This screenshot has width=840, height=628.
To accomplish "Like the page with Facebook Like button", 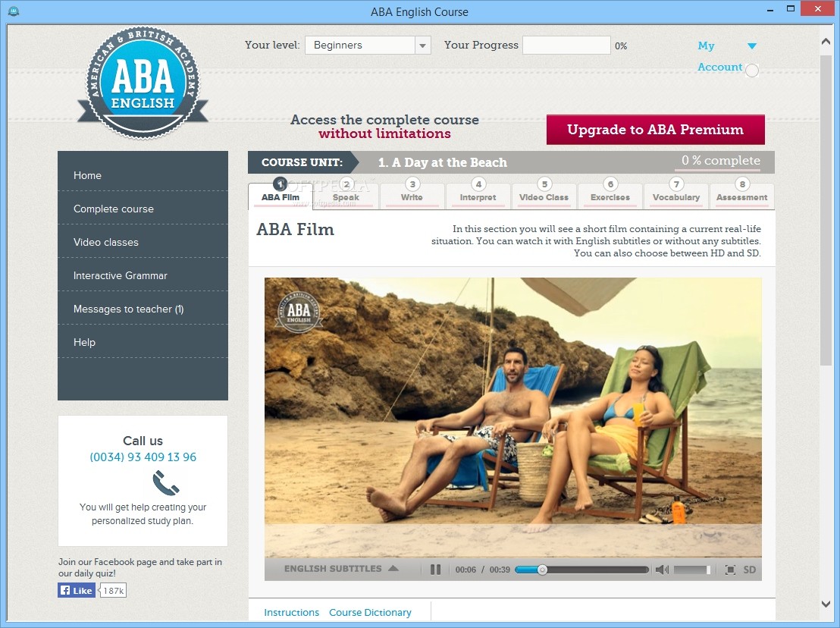I will (x=77, y=591).
